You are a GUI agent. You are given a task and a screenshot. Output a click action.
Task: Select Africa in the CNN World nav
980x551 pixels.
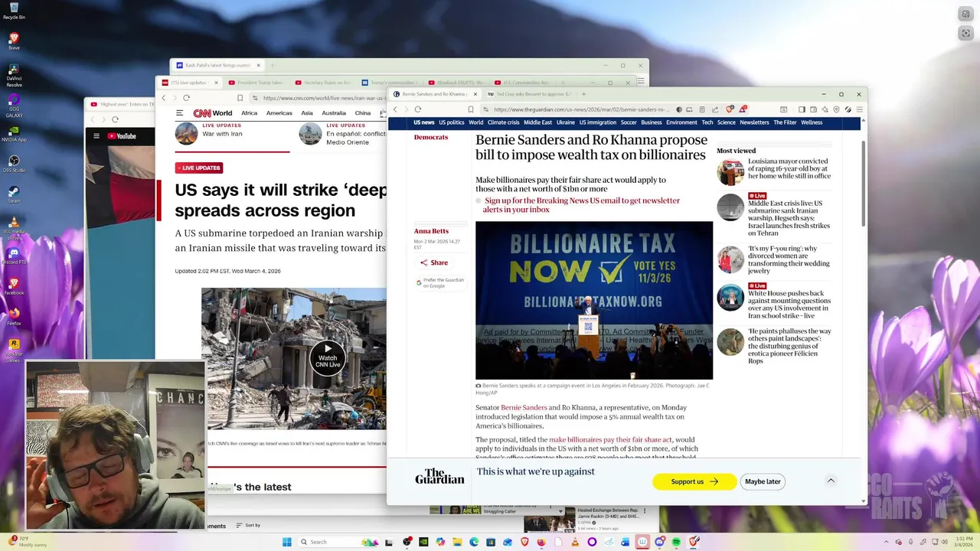pos(250,112)
